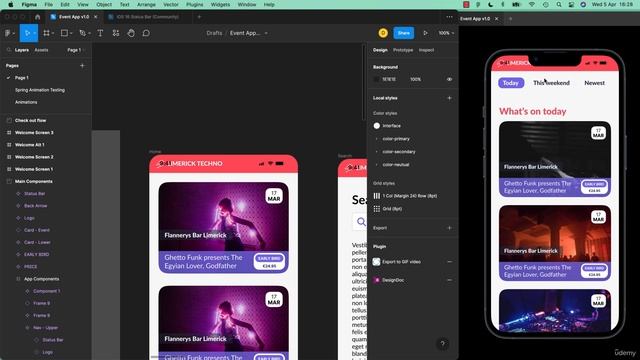Run the DesignDoc plugin
This screenshot has height=360, width=640.
pyautogui.click(x=393, y=280)
